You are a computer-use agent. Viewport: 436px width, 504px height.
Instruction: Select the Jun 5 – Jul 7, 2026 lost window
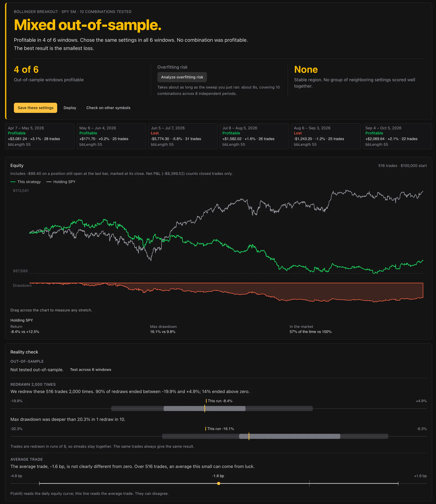click(x=183, y=136)
